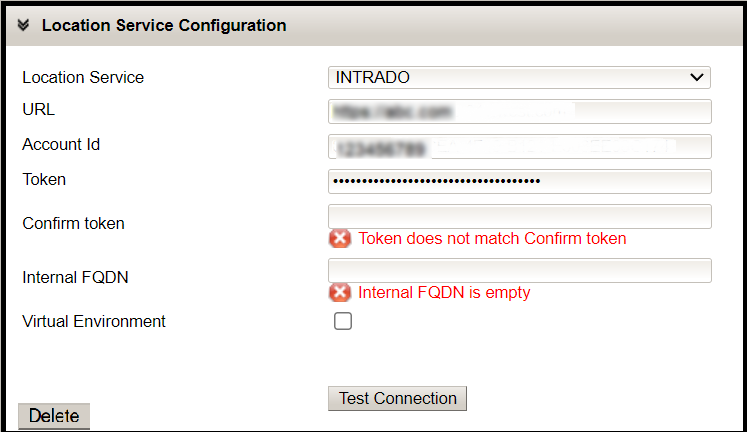Click the empty Internal FQDN field
Image resolution: width=747 pixels, height=432 pixels.
pyautogui.click(x=519, y=270)
